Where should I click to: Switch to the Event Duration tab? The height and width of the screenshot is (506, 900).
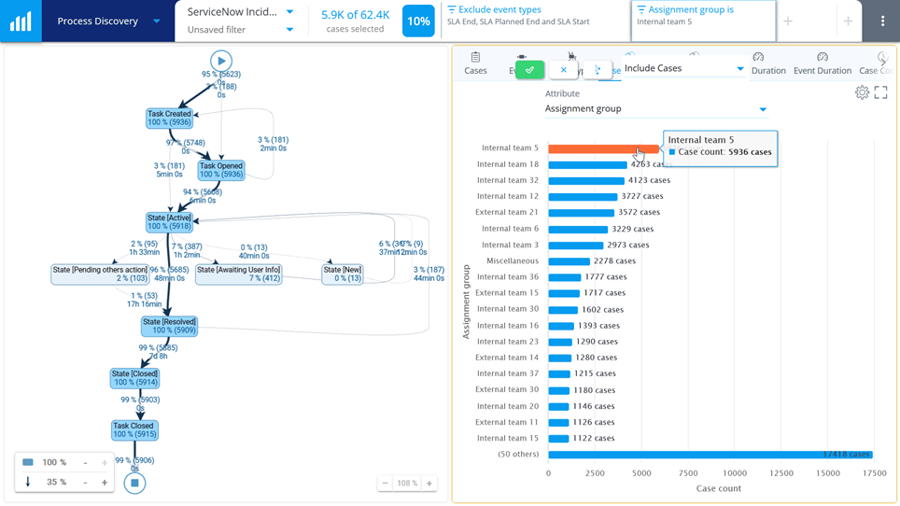point(823,64)
